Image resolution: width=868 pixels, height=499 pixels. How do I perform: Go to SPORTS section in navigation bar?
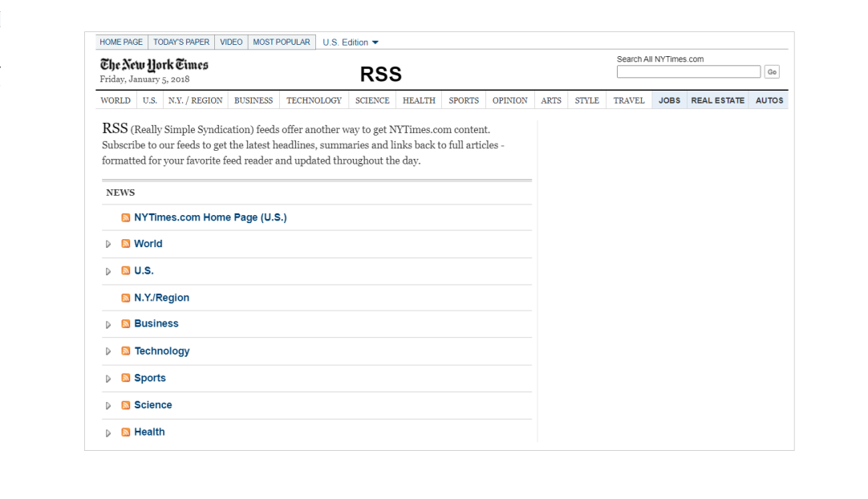point(464,101)
